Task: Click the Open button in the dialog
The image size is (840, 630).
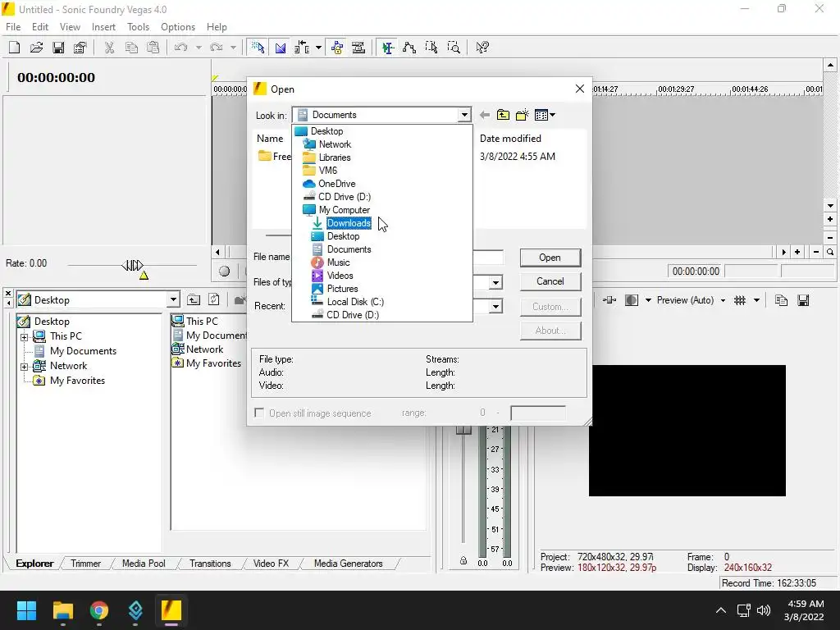Action: tap(550, 258)
